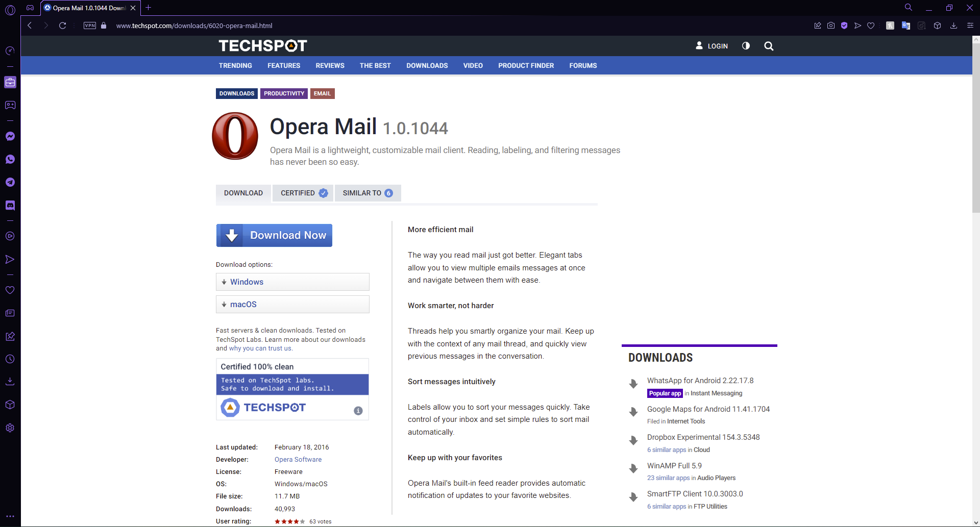
Task: Toggle TechSpot dark mode contrast icon
Action: (x=746, y=46)
